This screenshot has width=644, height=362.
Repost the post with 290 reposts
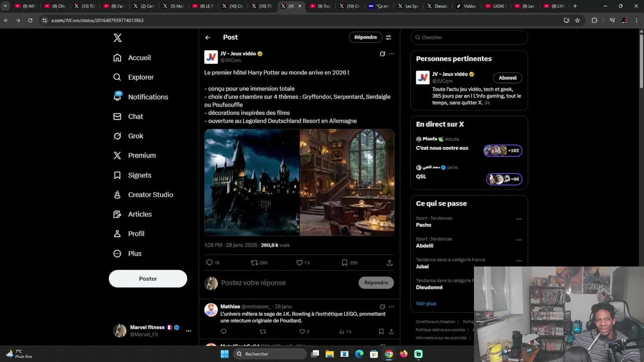[x=259, y=263]
